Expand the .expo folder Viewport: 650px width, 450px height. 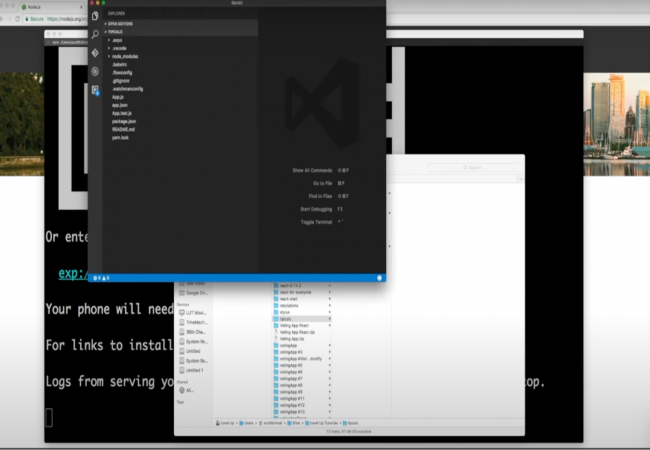pyautogui.click(x=115, y=40)
